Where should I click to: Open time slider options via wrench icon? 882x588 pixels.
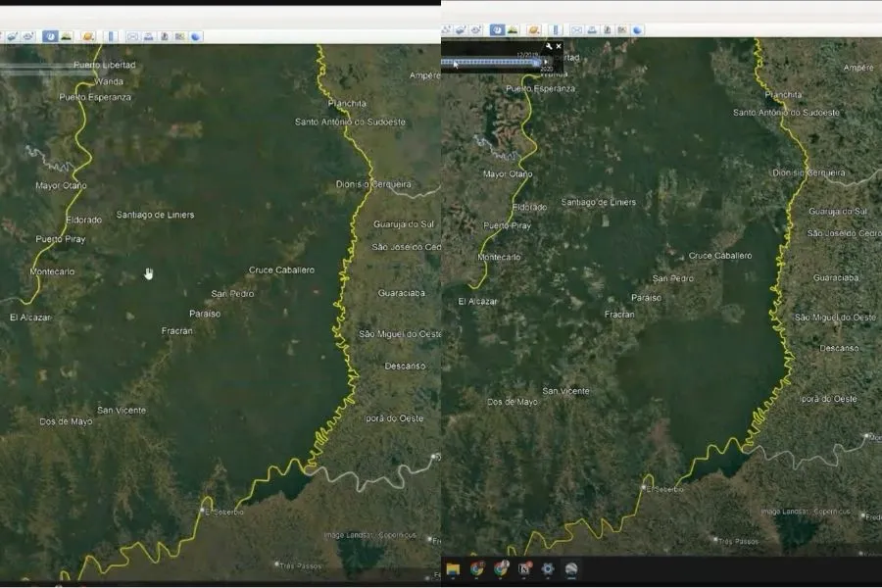click(x=549, y=46)
